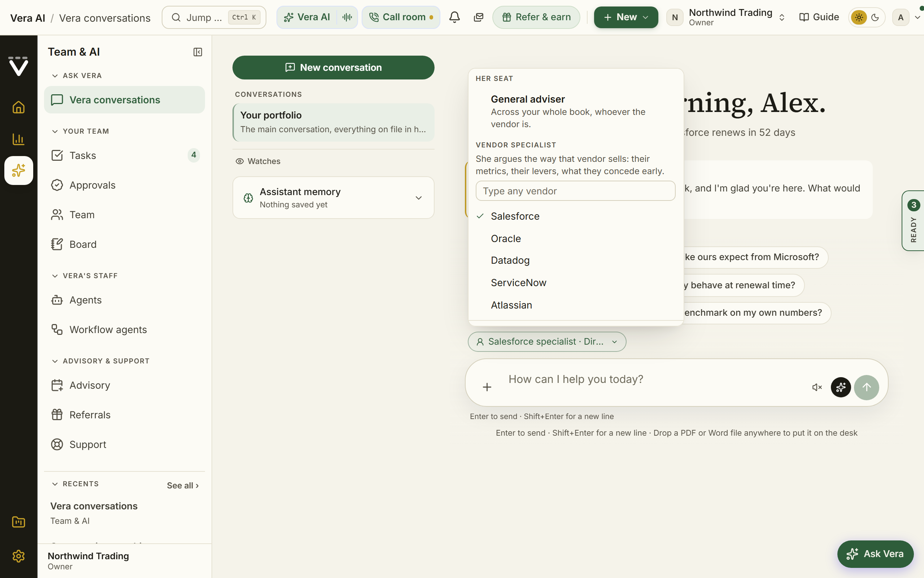The image size is (924, 578).
Task: Open the inbox mail icon in the header
Action: click(x=478, y=17)
